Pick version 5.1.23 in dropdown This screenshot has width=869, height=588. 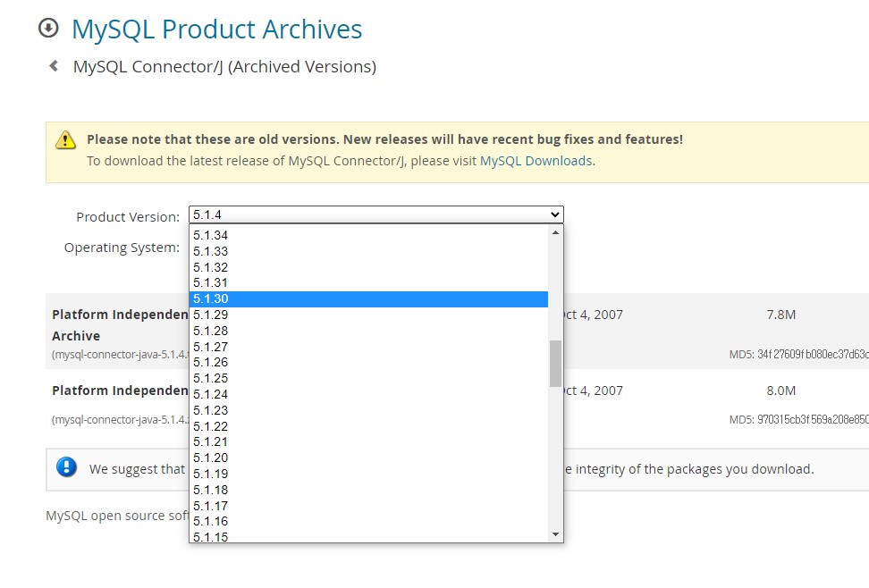click(368, 411)
